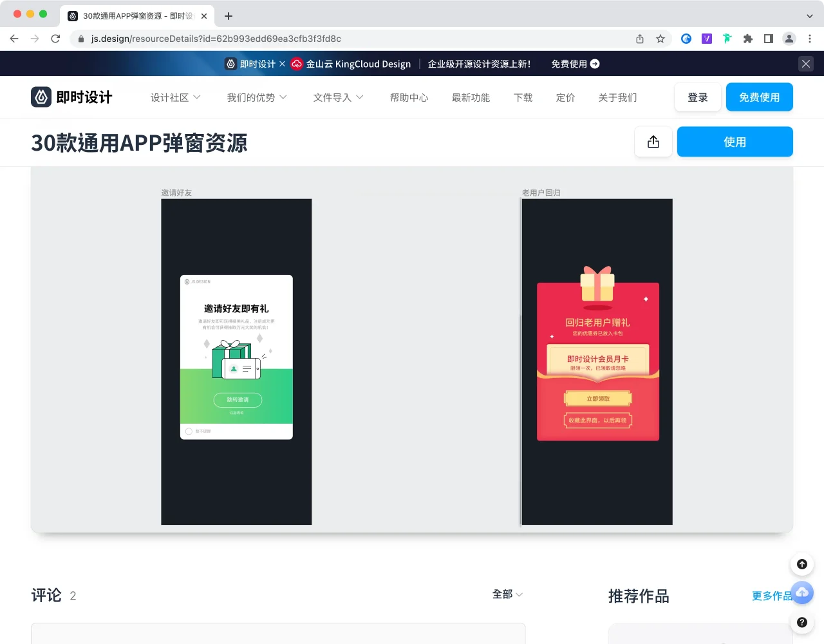Open the 全部 comments filter dropdown

click(x=507, y=594)
